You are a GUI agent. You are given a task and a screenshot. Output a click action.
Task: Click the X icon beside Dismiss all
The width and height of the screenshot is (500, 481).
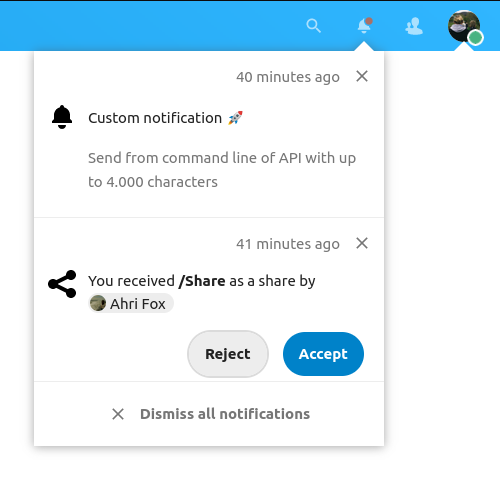pyautogui.click(x=118, y=414)
